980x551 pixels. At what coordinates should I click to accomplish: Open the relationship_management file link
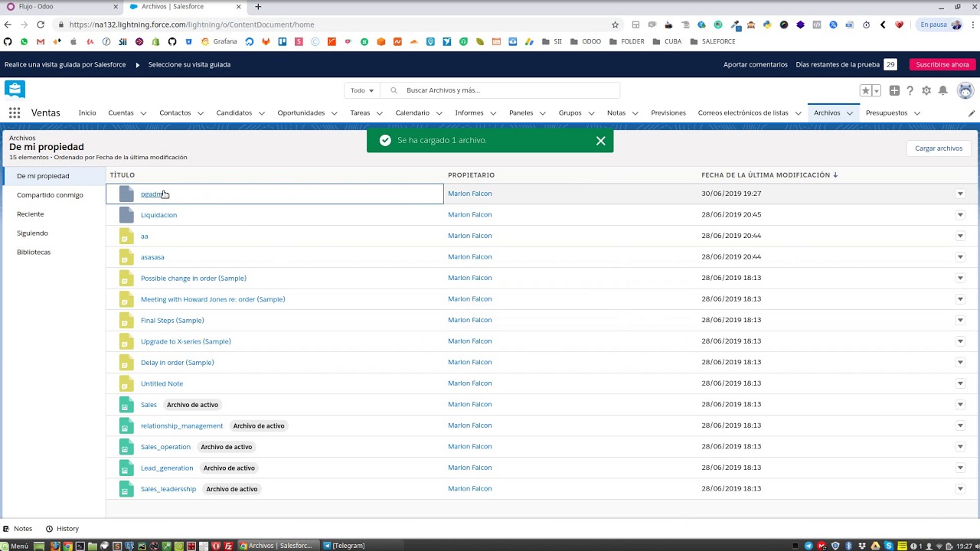click(x=181, y=426)
